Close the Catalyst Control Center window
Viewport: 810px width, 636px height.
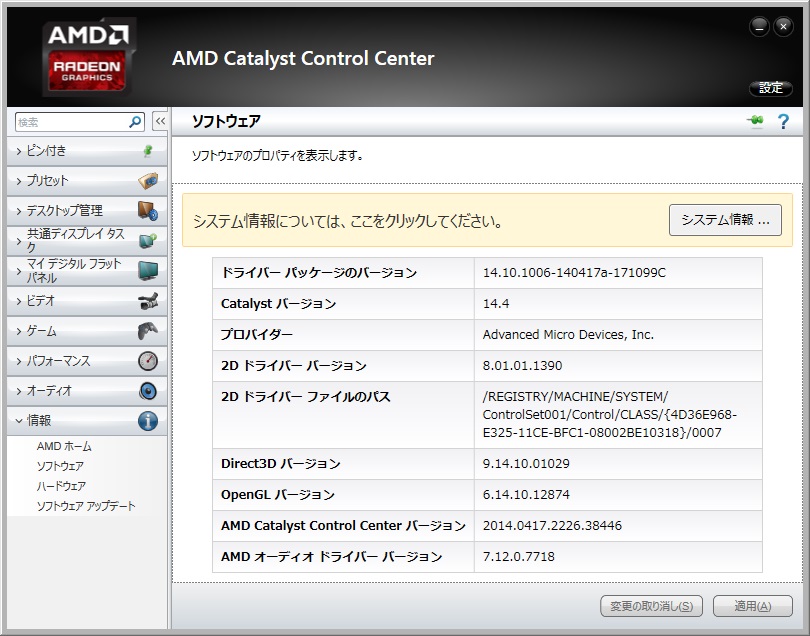coord(783,27)
